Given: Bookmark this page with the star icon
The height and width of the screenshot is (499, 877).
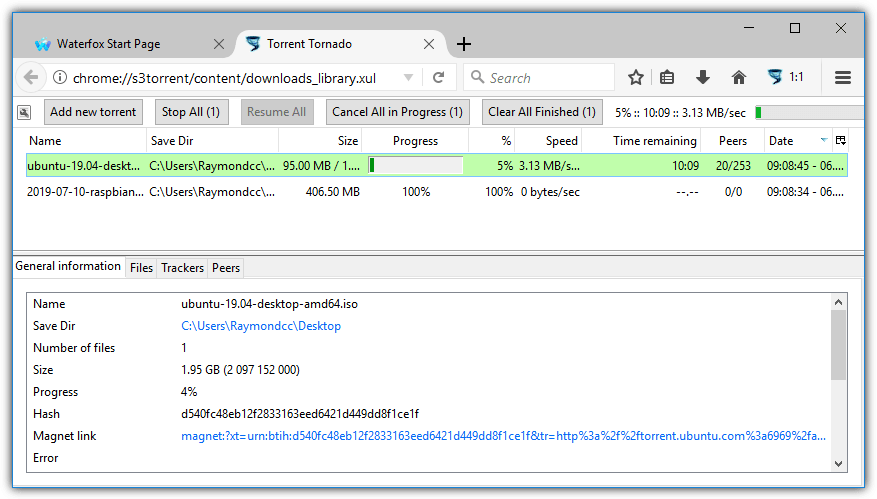Looking at the screenshot, I should 635,78.
